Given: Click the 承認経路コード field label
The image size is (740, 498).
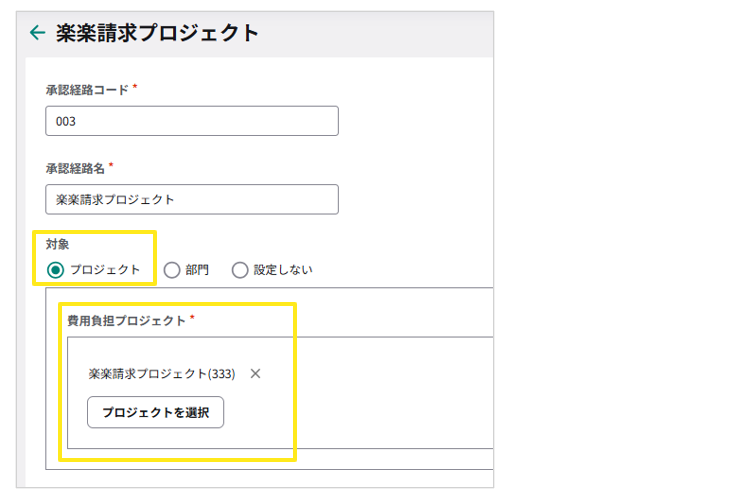Looking at the screenshot, I should (87, 89).
